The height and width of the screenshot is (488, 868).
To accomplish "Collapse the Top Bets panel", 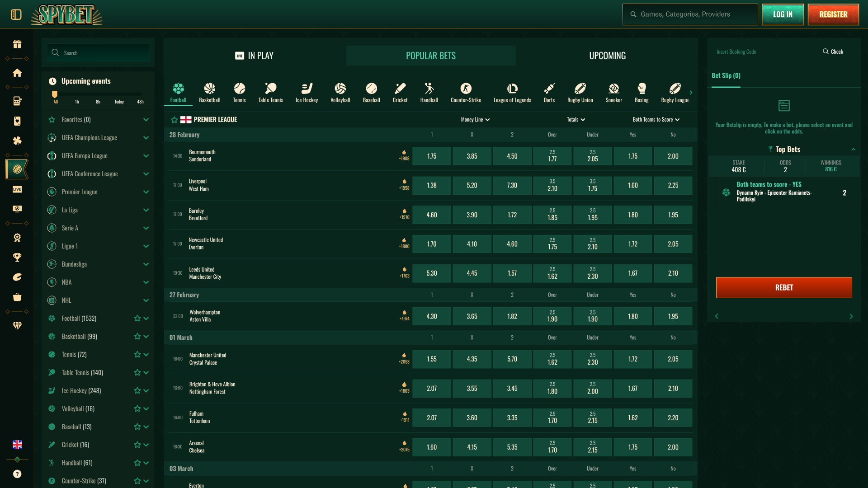I will (x=854, y=149).
